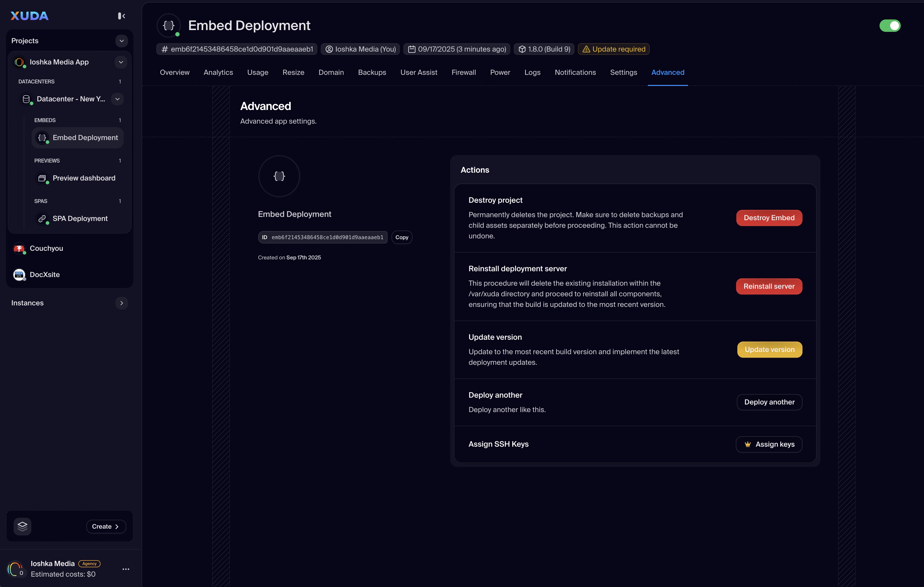Image resolution: width=924 pixels, height=587 pixels.
Task: Click the layers stack icon beside Create
Action: tap(22, 526)
